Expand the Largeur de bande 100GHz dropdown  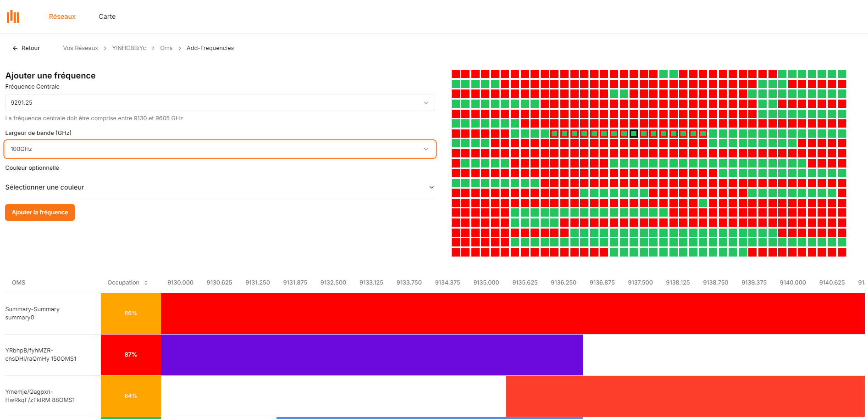coord(220,149)
